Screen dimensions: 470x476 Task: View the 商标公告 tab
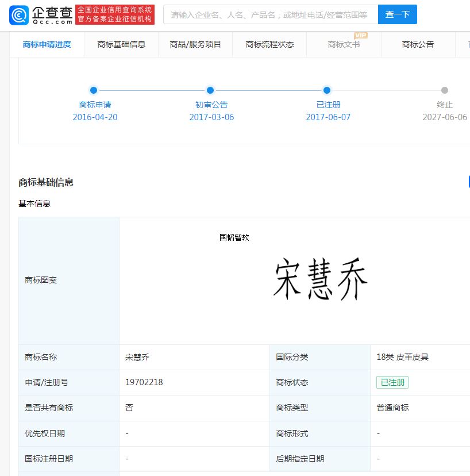coord(418,45)
